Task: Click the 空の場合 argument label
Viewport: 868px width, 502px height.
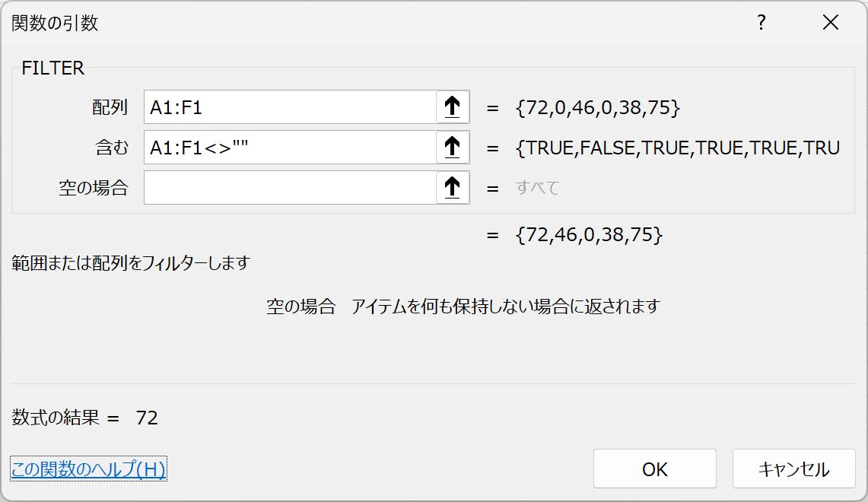Action: 94,188
